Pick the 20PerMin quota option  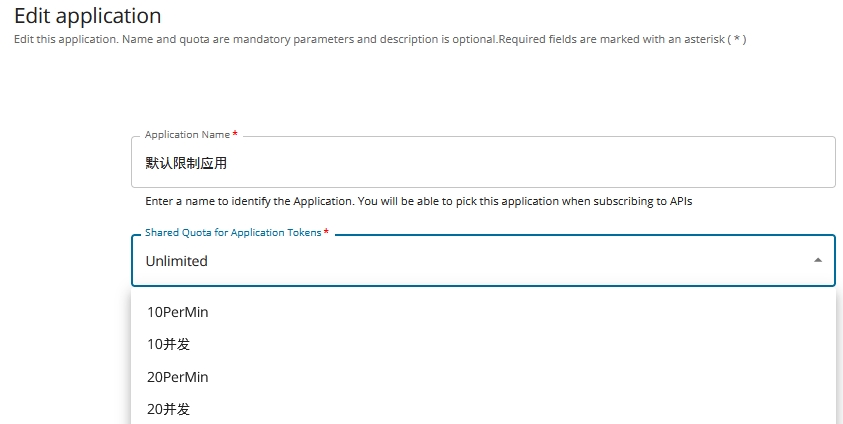(x=177, y=377)
